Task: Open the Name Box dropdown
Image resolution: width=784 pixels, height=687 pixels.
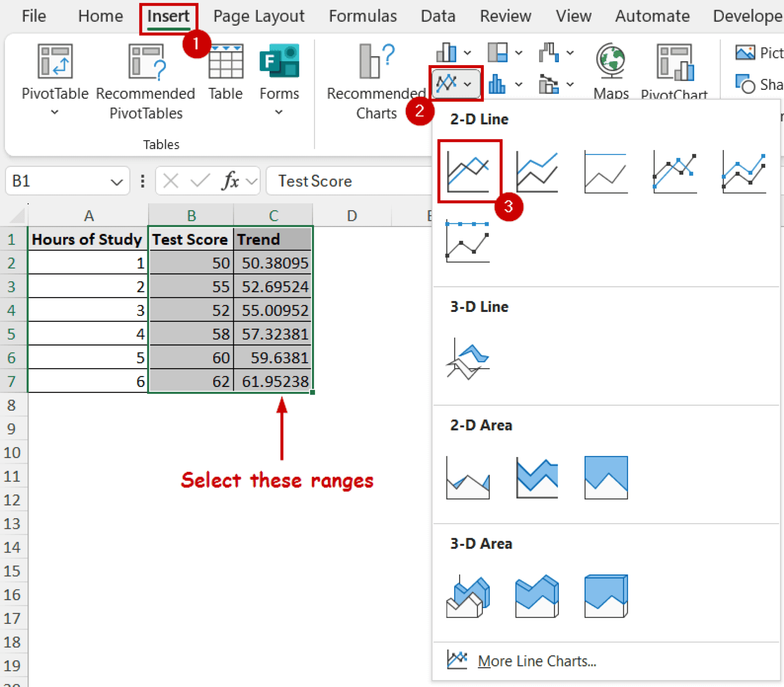Action: [118, 181]
